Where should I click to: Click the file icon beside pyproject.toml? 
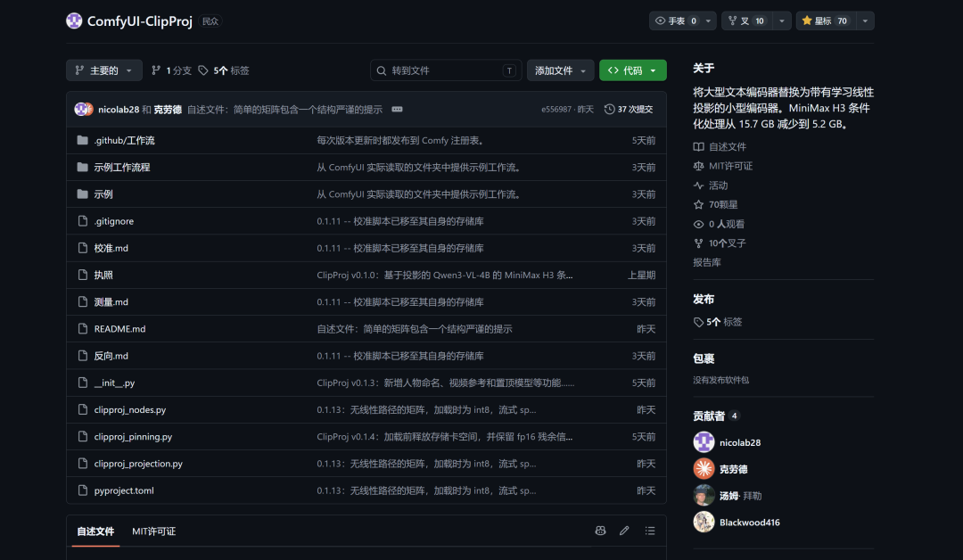[x=82, y=490]
